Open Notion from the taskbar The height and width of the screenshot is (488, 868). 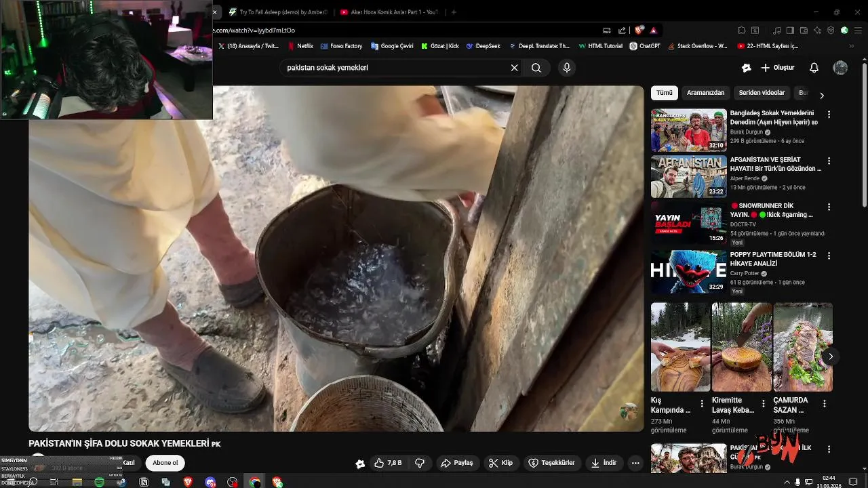click(144, 482)
